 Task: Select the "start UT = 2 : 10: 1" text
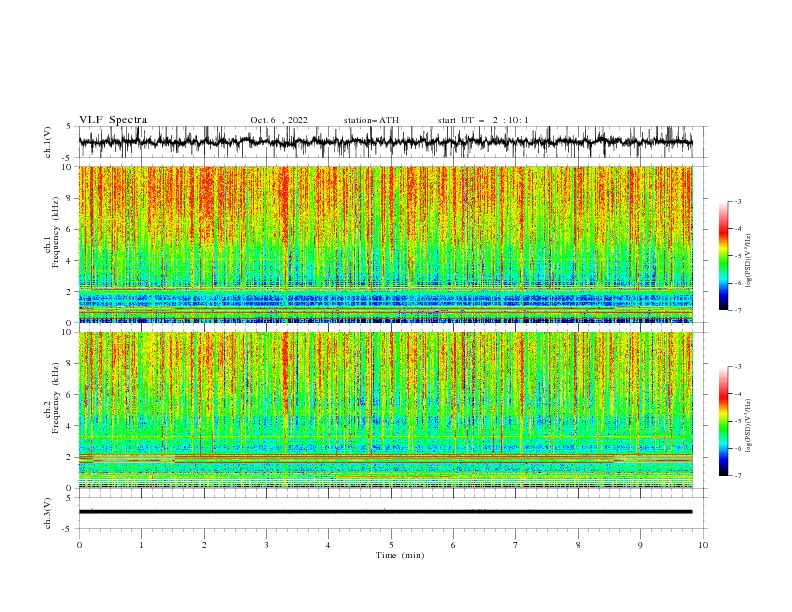[483, 120]
